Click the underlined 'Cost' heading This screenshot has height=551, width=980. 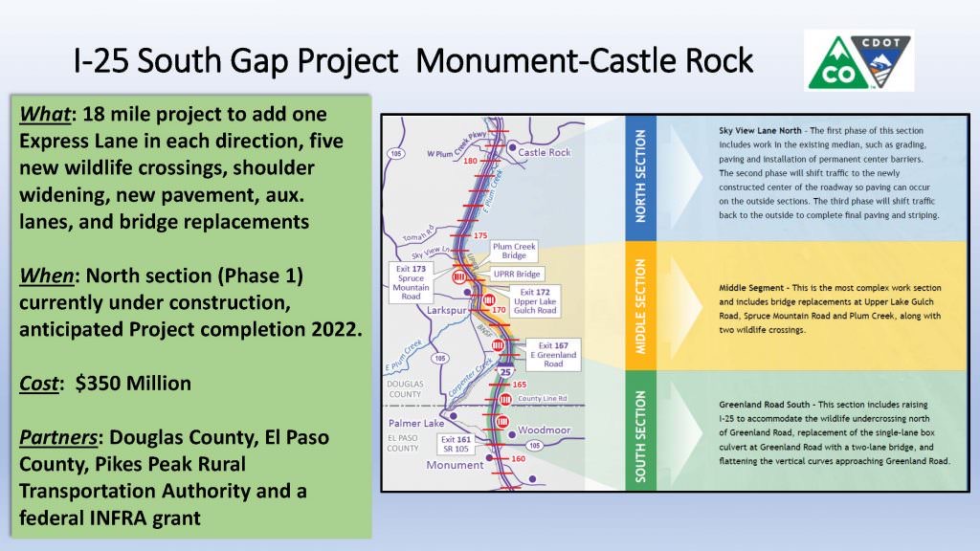(x=40, y=384)
